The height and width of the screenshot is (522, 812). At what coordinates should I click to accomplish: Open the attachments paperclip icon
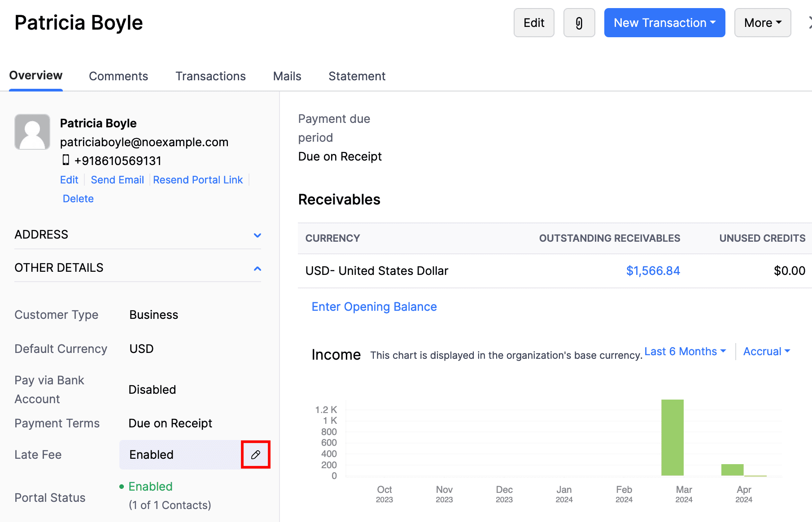point(579,22)
